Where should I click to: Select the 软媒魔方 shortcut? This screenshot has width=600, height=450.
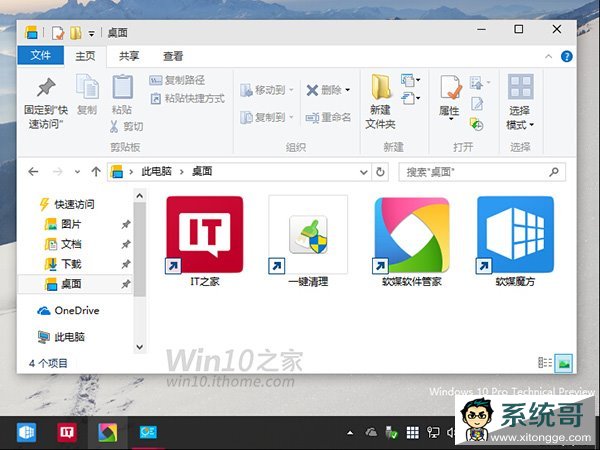515,241
